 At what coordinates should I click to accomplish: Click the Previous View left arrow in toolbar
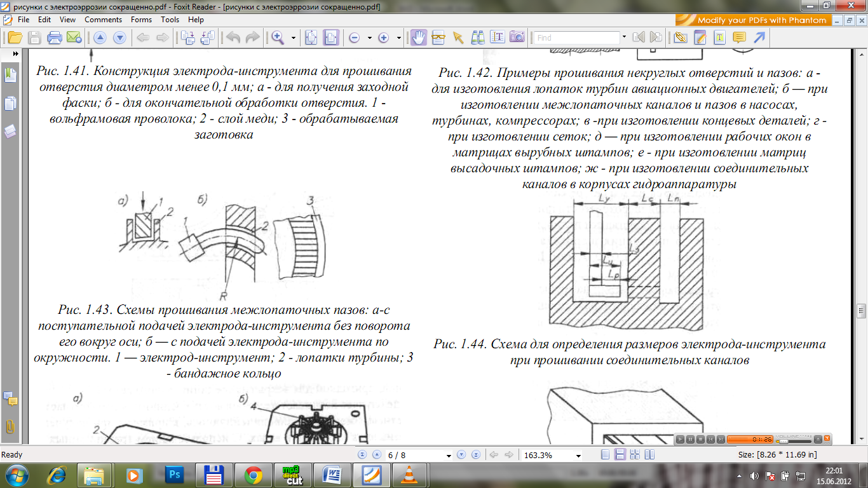142,38
